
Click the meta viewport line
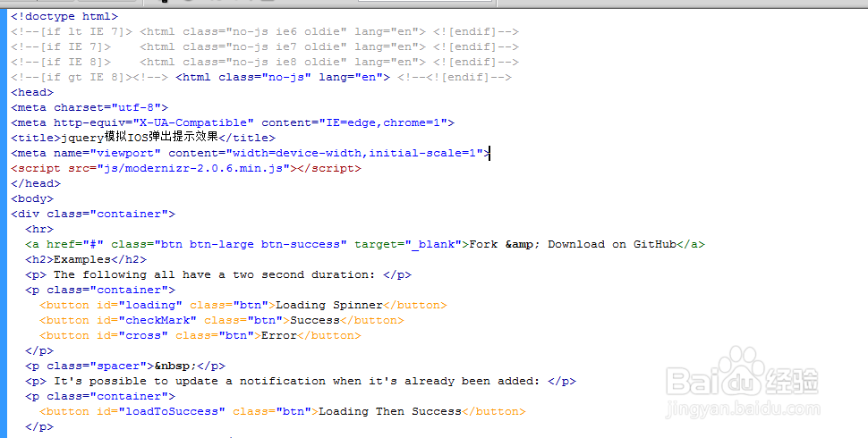coord(251,153)
